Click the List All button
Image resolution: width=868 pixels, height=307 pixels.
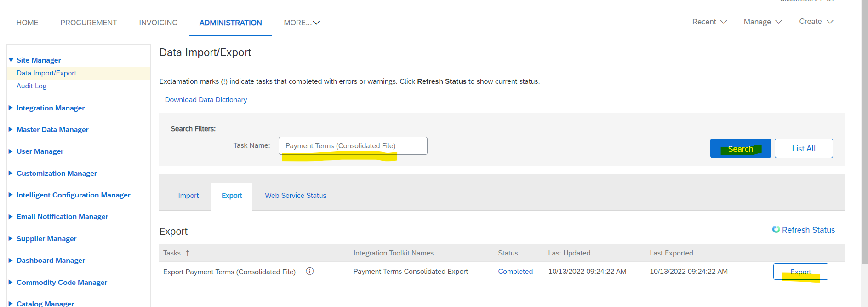803,149
